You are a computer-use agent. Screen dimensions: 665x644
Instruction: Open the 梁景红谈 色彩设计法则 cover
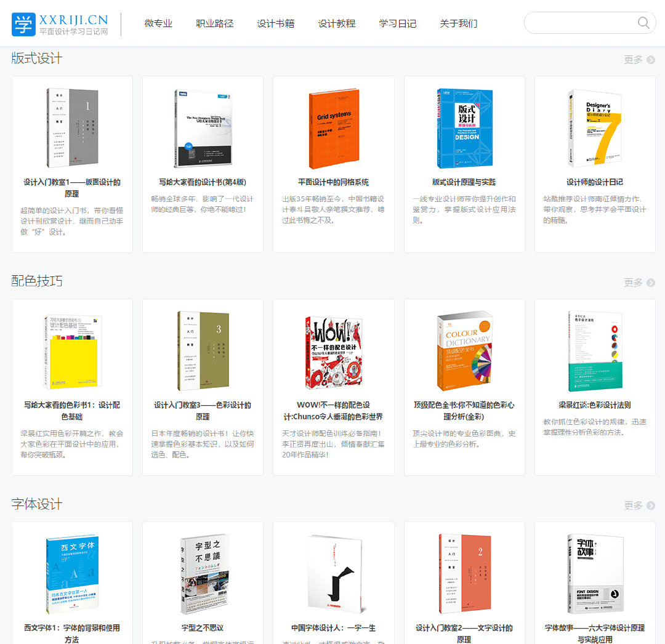(x=595, y=351)
